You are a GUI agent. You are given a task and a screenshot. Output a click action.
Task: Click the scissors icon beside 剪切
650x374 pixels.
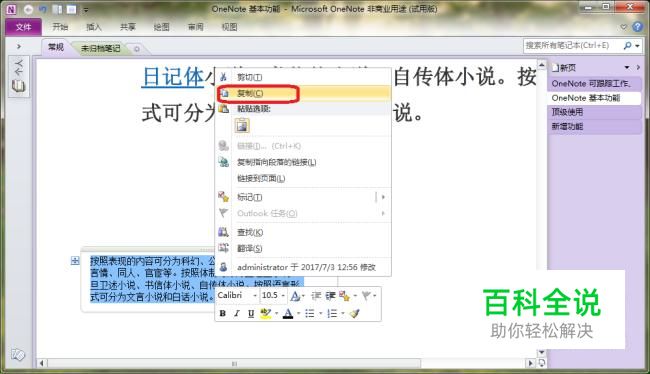click(x=223, y=77)
